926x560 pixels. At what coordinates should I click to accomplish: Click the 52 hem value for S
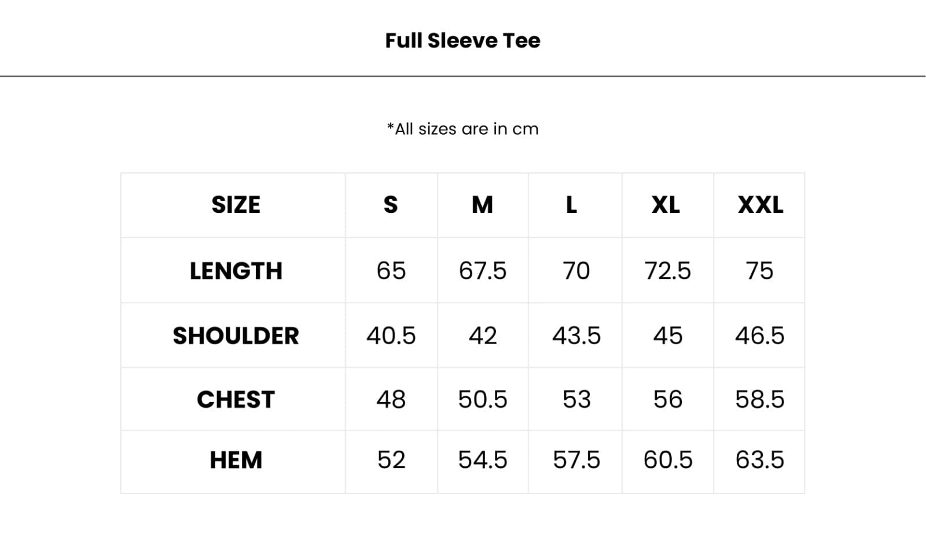[x=391, y=460]
